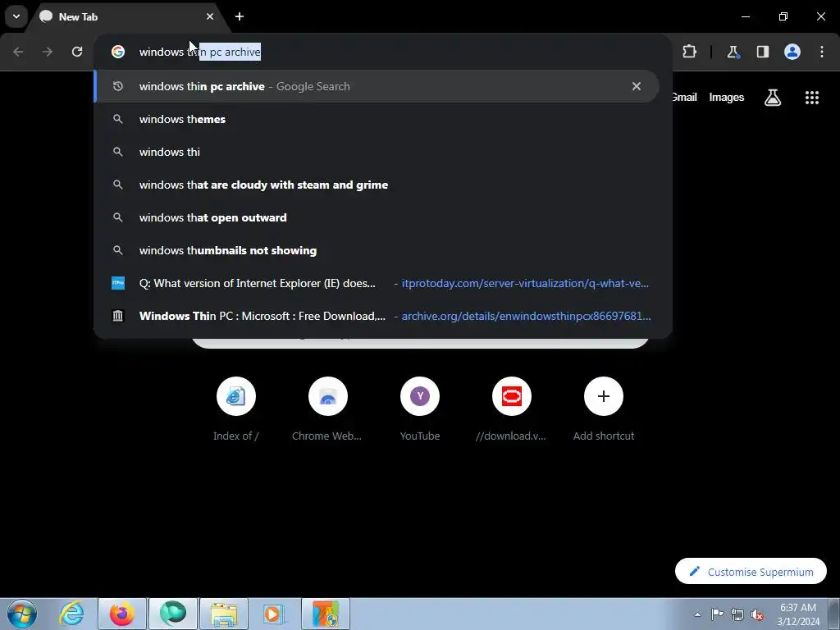The width and height of the screenshot is (840, 630).
Task: Click the Show desktop strip
Action: click(x=834, y=614)
